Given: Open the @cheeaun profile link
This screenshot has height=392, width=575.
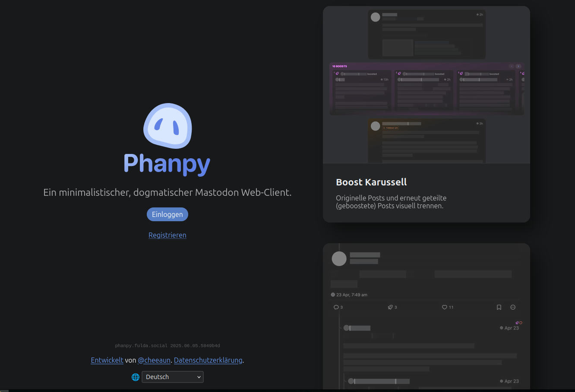Looking at the screenshot, I should pyautogui.click(x=154, y=360).
